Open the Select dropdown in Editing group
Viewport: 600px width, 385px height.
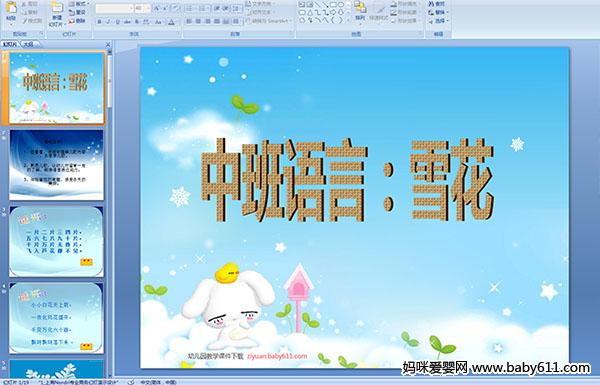pyautogui.click(x=439, y=21)
